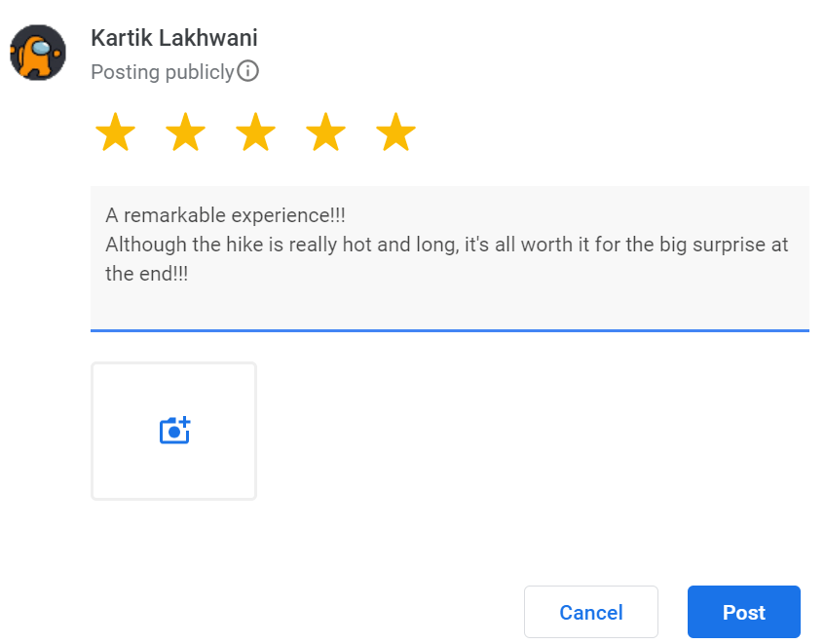Rate four stars using the fourth star
825x644 pixels.
click(x=325, y=133)
